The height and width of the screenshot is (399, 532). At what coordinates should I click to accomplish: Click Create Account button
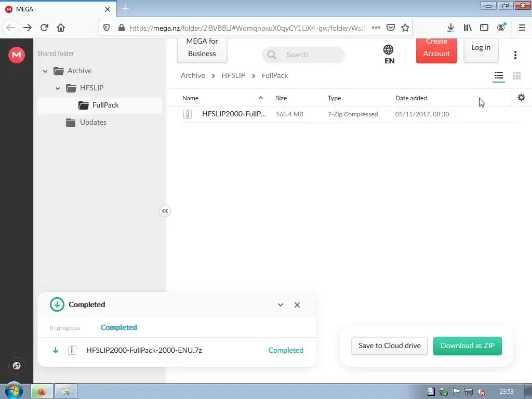(436, 50)
